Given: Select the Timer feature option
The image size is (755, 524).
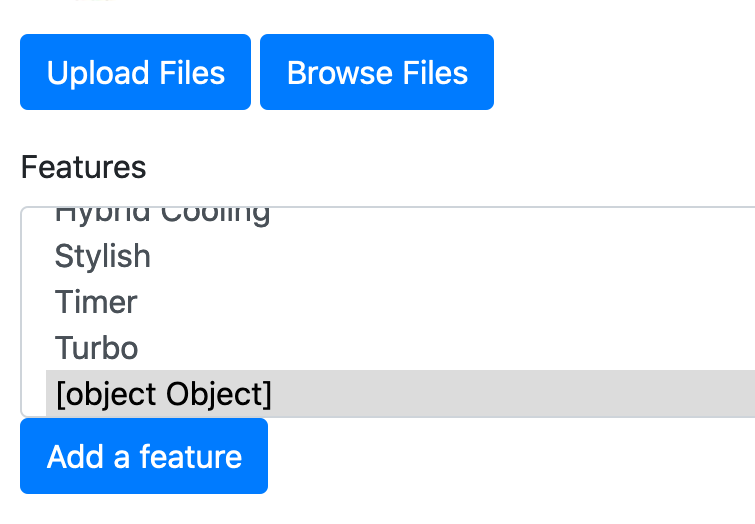Looking at the screenshot, I should point(401,301).
